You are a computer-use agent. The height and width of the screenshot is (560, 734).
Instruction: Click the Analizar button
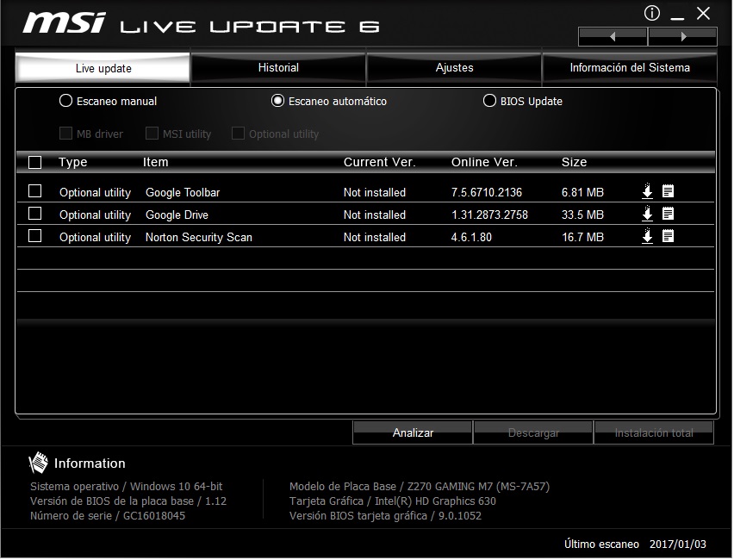click(413, 432)
